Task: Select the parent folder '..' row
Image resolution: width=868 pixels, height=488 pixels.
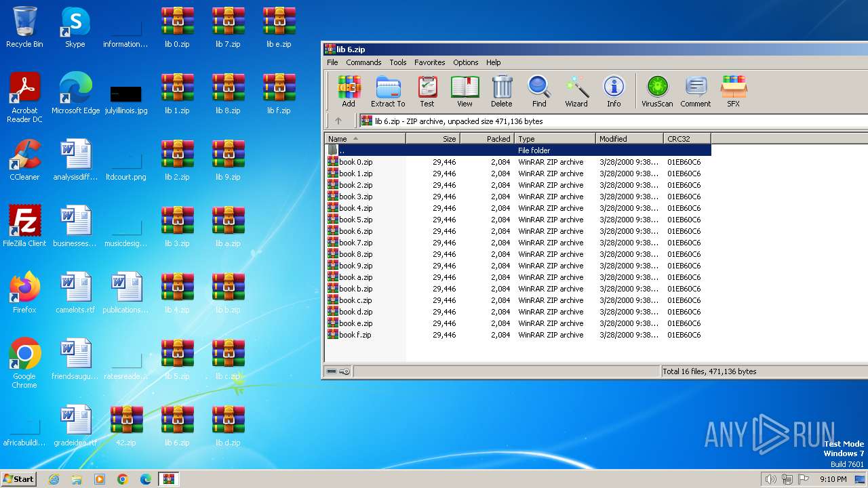Action: [518, 150]
